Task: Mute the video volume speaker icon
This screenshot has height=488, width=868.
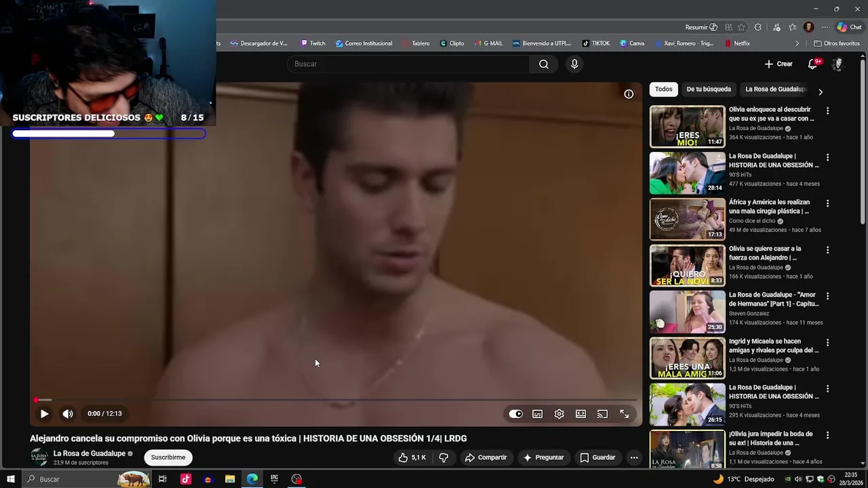Action: tap(68, 413)
